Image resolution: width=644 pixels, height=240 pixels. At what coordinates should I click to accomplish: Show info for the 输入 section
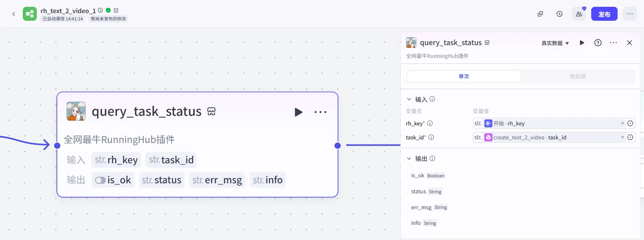coord(432,99)
